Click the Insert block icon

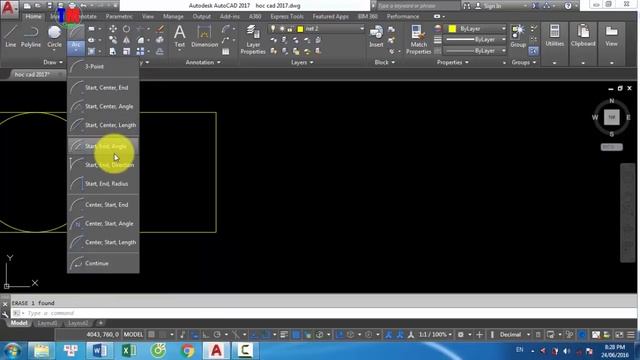(376, 37)
